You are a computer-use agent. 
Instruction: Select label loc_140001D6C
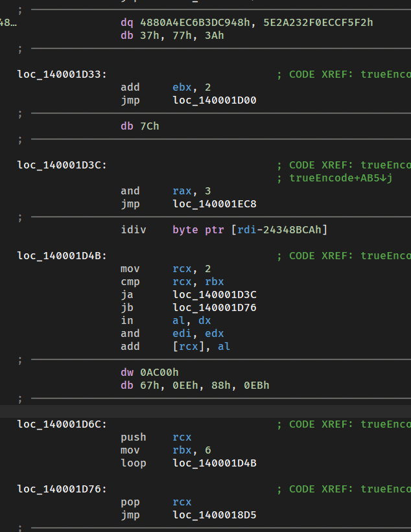(62, 424)
